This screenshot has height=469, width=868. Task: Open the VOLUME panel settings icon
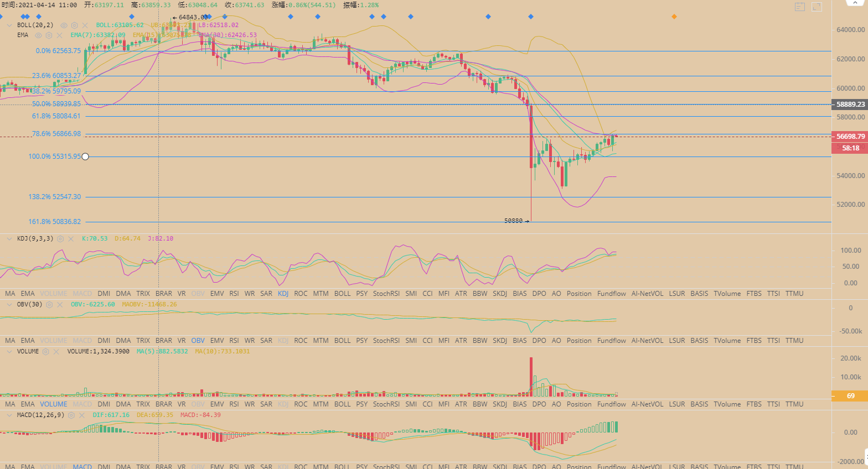pyautogui.click(x=46, y=352)
